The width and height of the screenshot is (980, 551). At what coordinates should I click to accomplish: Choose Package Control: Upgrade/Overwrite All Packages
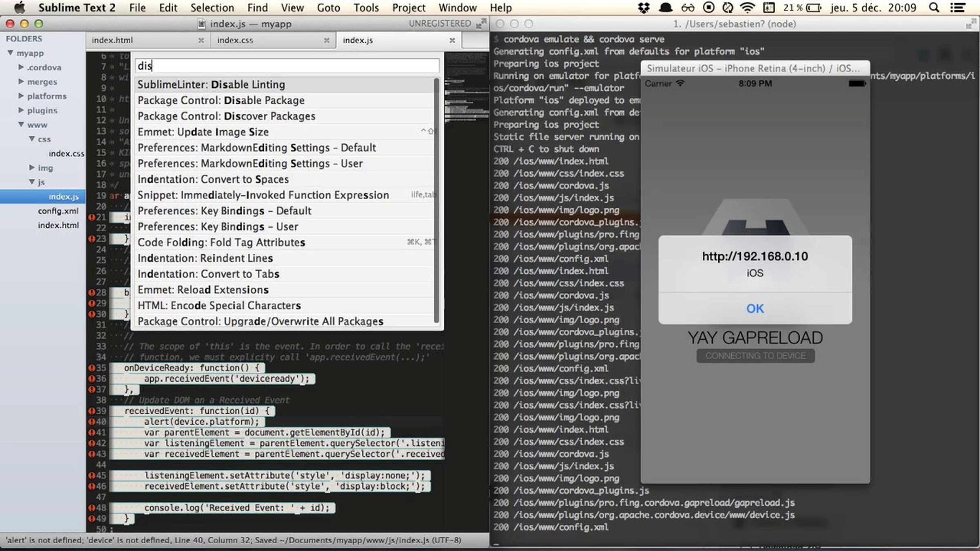click(284, 322)
